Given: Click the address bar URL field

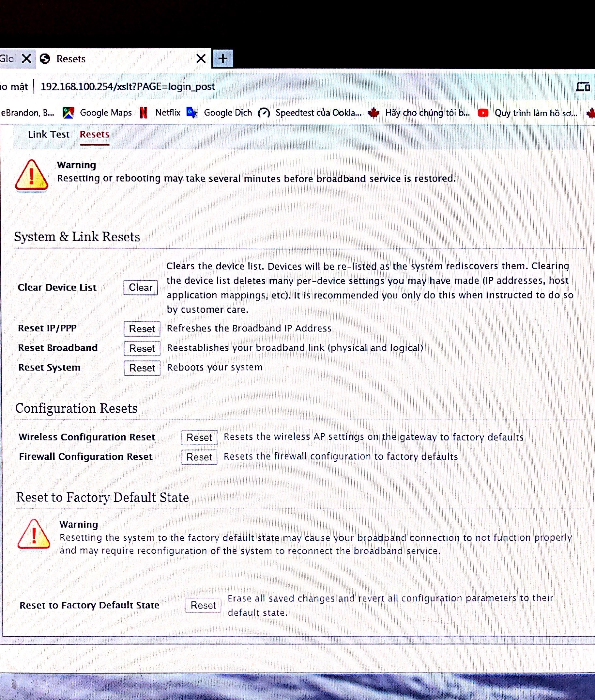Looking at the screenshot, I should [x=128, y=87].
